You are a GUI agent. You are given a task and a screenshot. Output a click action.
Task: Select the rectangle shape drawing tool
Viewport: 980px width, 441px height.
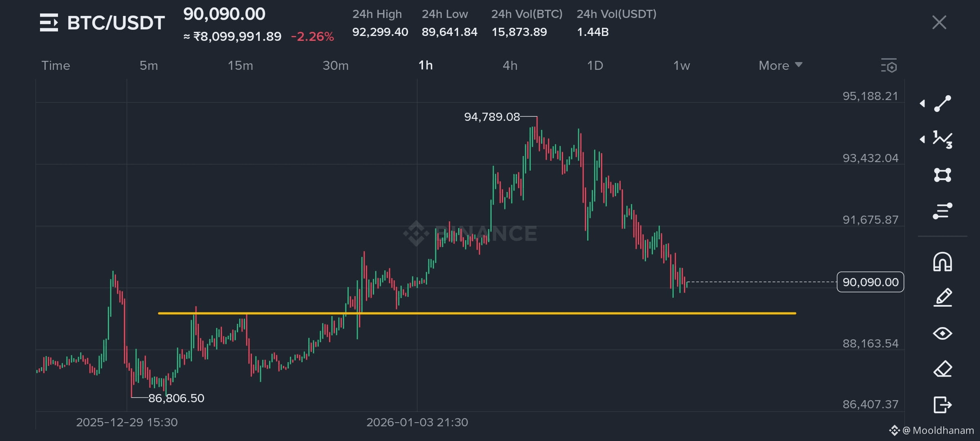pyautogui.click(x=942, y=175)
